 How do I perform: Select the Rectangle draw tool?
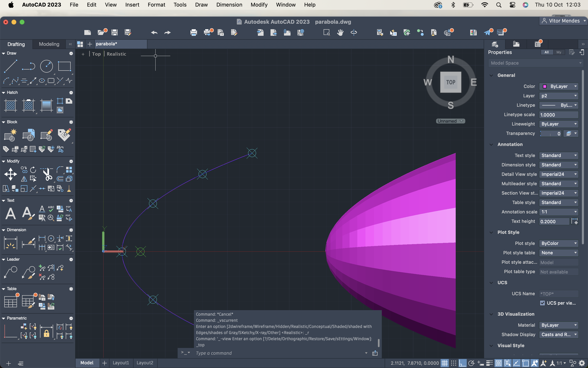(64, 66)
